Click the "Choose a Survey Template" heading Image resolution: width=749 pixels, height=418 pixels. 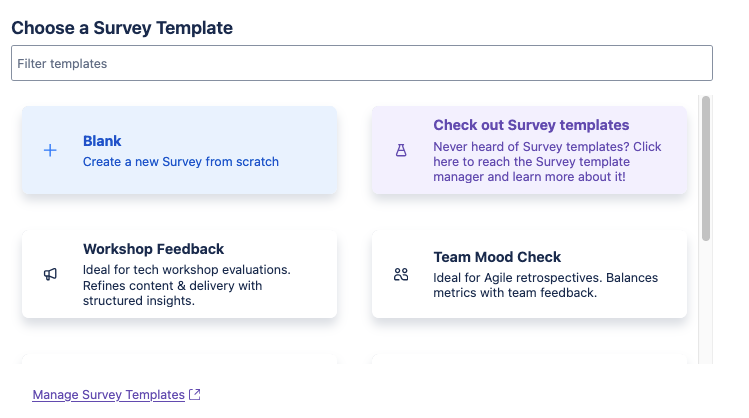point(122,28)
